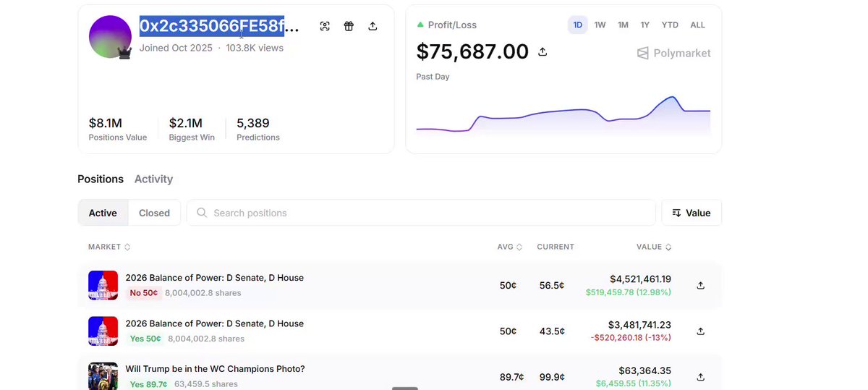Select the 1W time range
868x390 pixels.
point(600,25)
